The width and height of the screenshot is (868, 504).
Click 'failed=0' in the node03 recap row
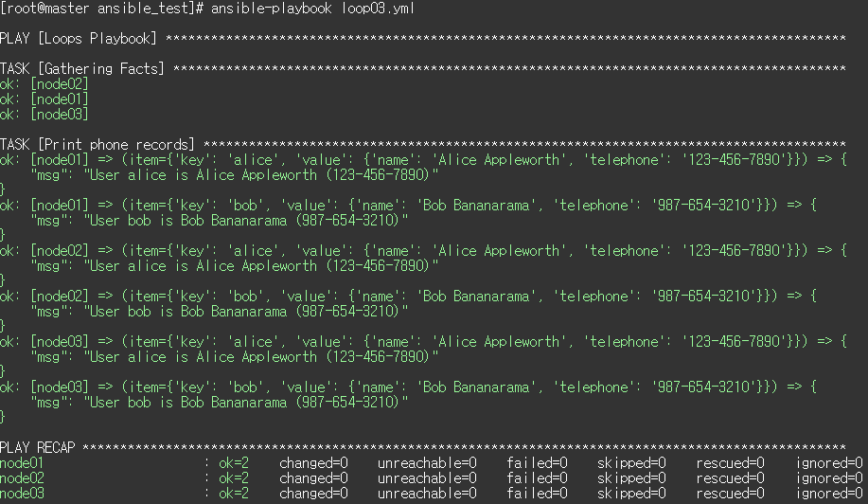538,493
